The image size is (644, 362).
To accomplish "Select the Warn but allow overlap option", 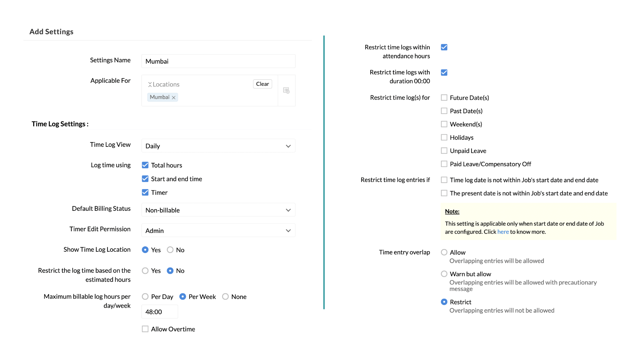I will click(444, 274).
